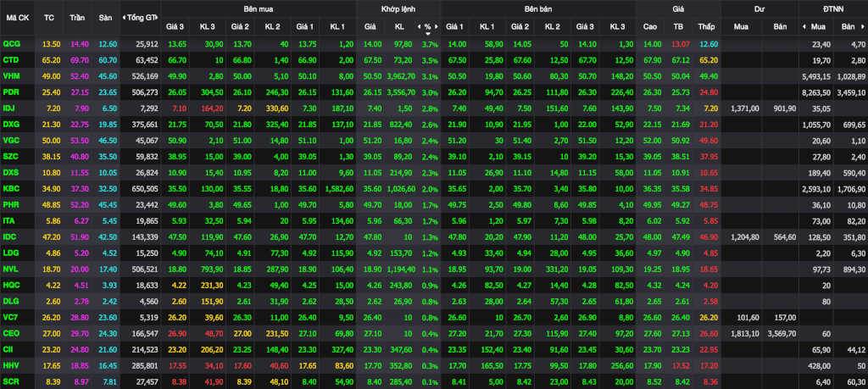Image resolution: width=868 pixels, height=389 pixels.
Task: Sort by the Trần ceiling price header
Action: pyautogui.click(x=77, y=18)
